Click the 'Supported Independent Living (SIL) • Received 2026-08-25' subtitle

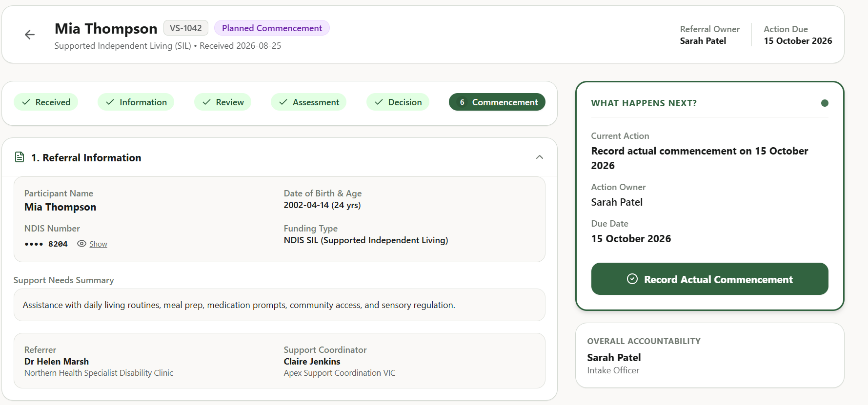[x=168, y=46]
